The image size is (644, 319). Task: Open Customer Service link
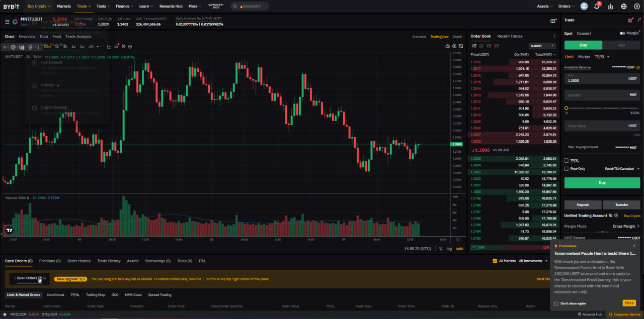pos(624,314)
